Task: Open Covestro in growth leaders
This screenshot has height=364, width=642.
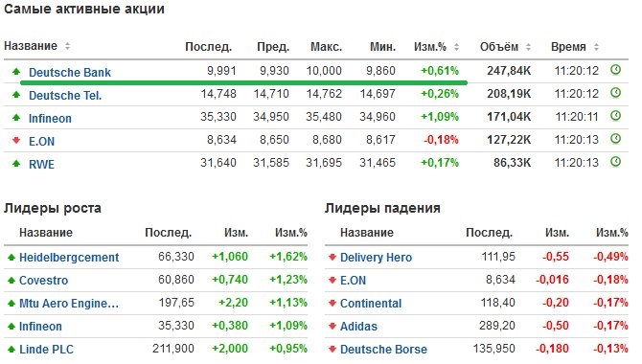Action: pos(43,281)
